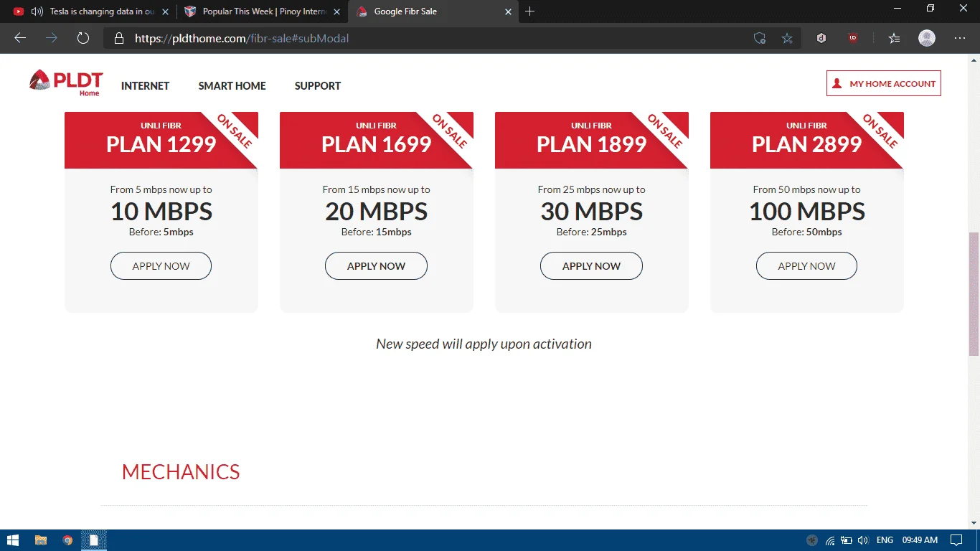The height and width of the screenshot is (551, 980).
Task: Click 'From 5 mbps now up to' text
Action: coord(161,190)
